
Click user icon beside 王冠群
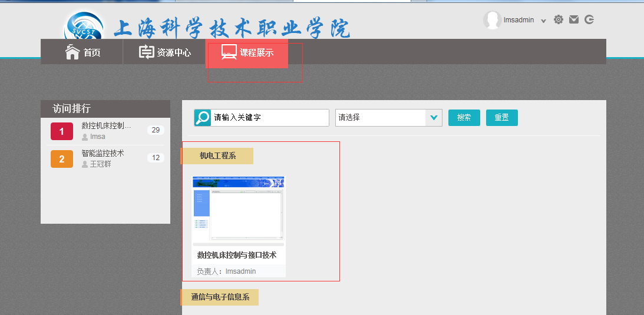click(85, 164)
